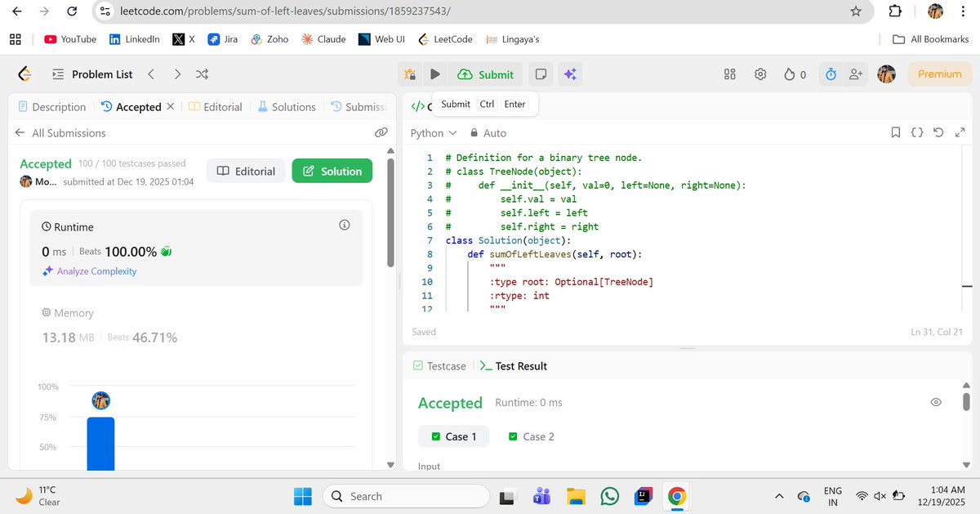Open the Solutions tab
The width and height of the screenshot is (980, 514).
(x=291, y=106)
